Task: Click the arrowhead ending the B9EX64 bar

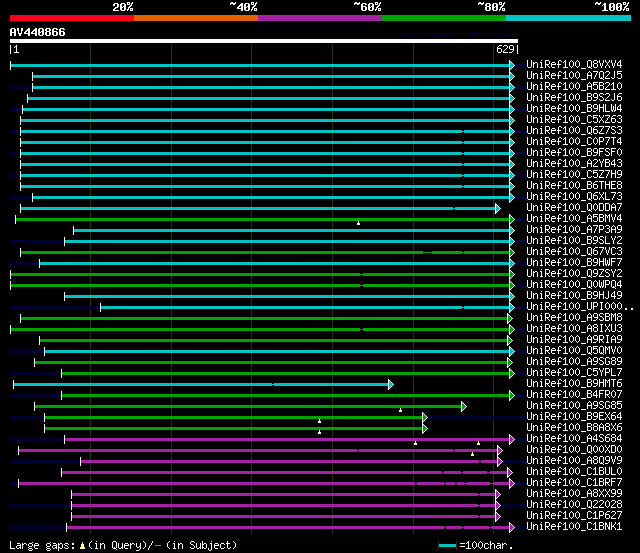Action: [425, 417]
